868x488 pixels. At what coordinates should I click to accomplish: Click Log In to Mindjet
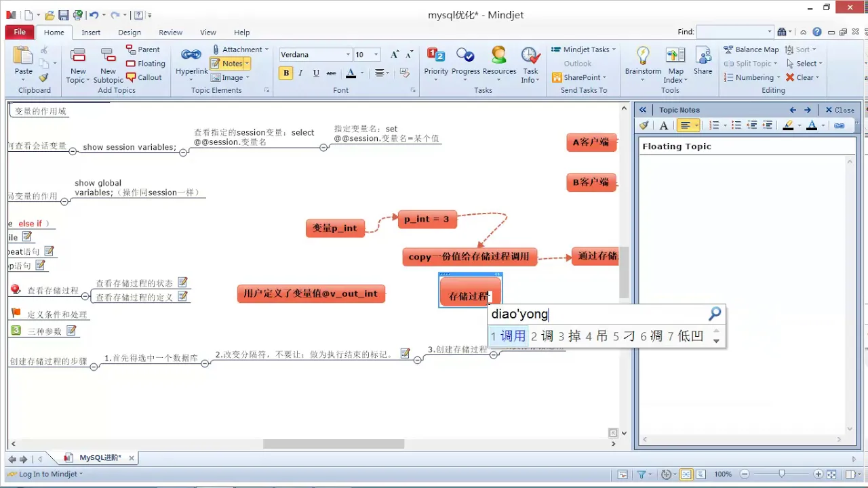coord(44,474)
